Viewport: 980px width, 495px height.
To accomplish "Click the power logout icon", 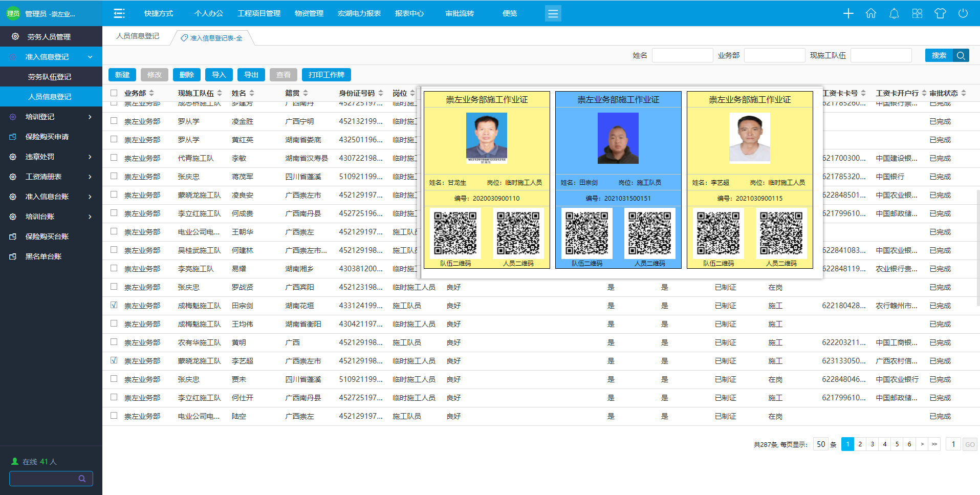I will click(x=963, y=13).
